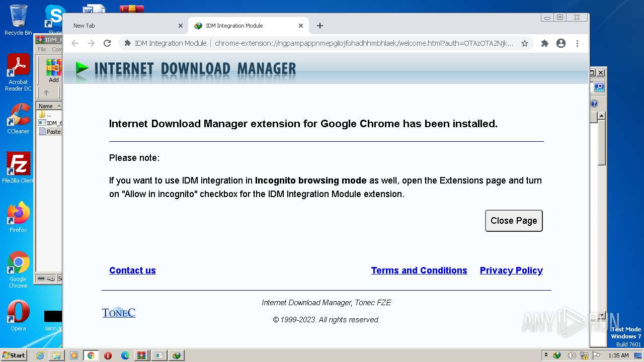Image resolution: width=644 pixels, height=362 pixels.
Task: Bookmark this page with the star icon
Action: click(x=525, y=43)
